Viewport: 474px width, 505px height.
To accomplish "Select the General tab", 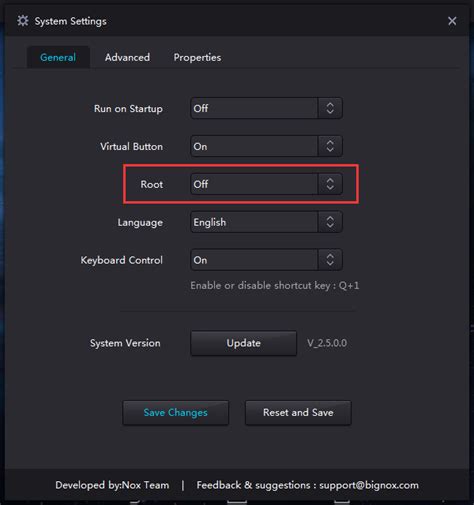I will (58, 57).
